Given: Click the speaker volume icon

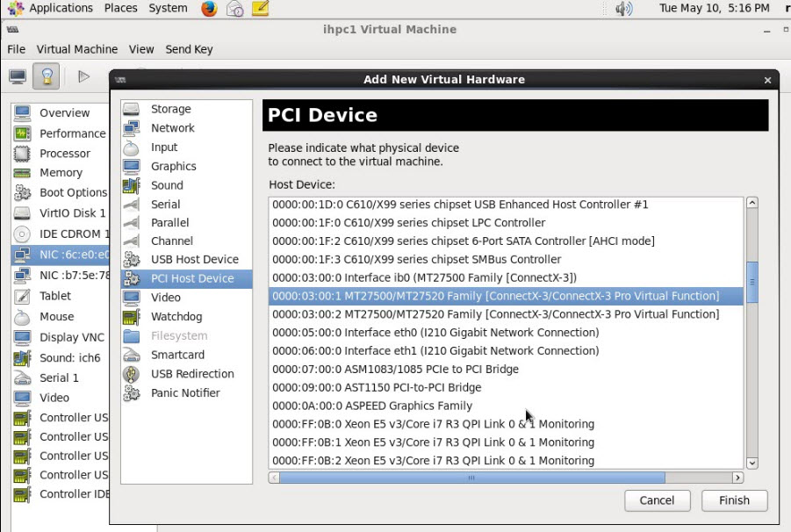Looking at the screenshot, I should point(624,9).
